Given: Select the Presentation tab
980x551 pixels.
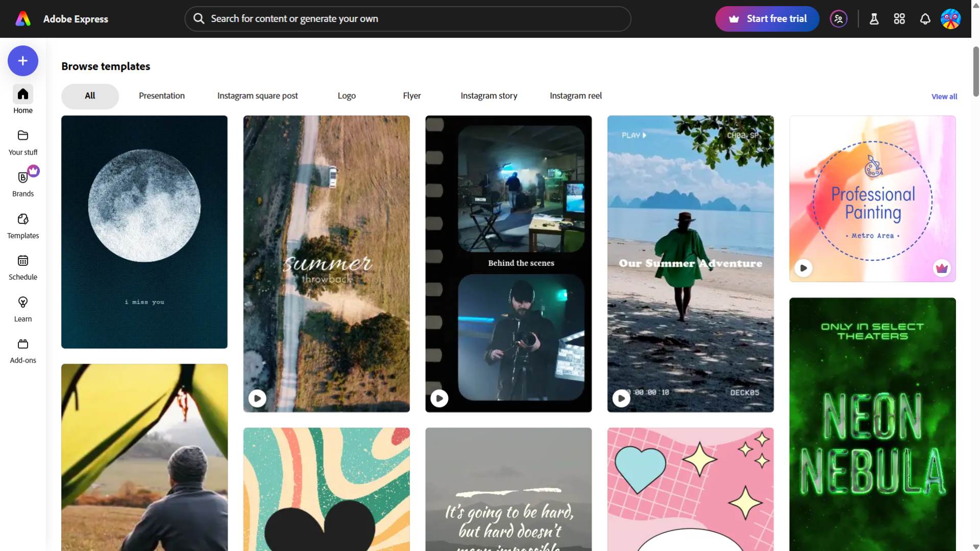Looking at the screenshot, I should 162,96.
